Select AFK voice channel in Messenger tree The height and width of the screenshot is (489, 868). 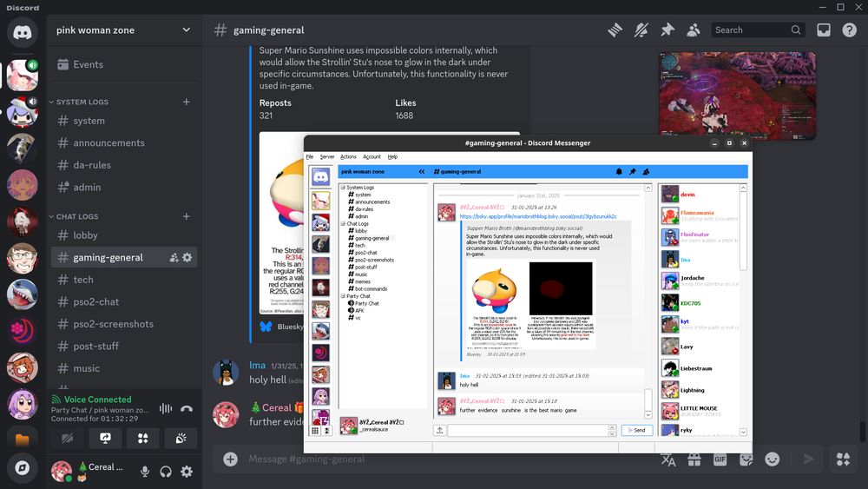tap(359, 311)
